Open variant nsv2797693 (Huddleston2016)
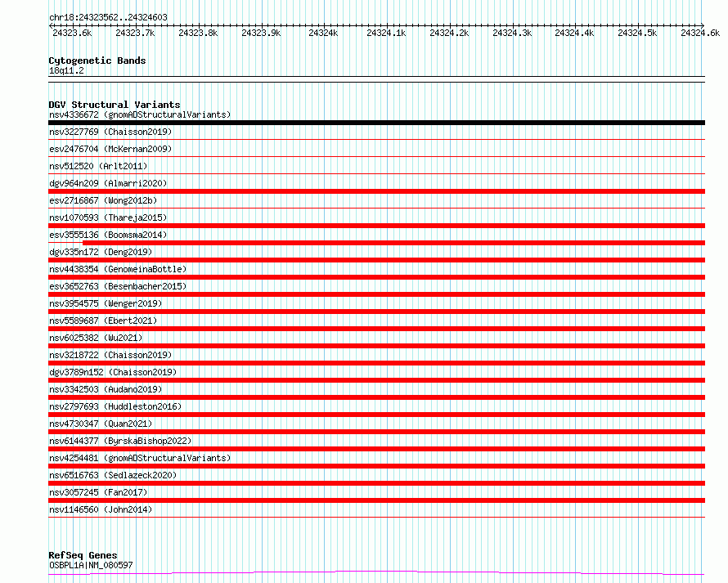The width and height of the screenshot is (728, 583). click(115, 406)
